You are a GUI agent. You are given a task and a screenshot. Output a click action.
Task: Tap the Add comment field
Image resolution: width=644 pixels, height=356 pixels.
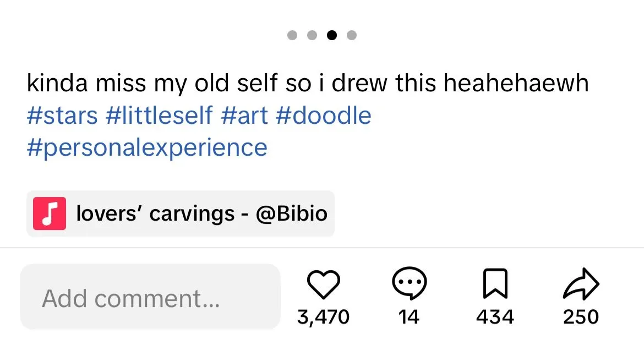coord(150,298)
